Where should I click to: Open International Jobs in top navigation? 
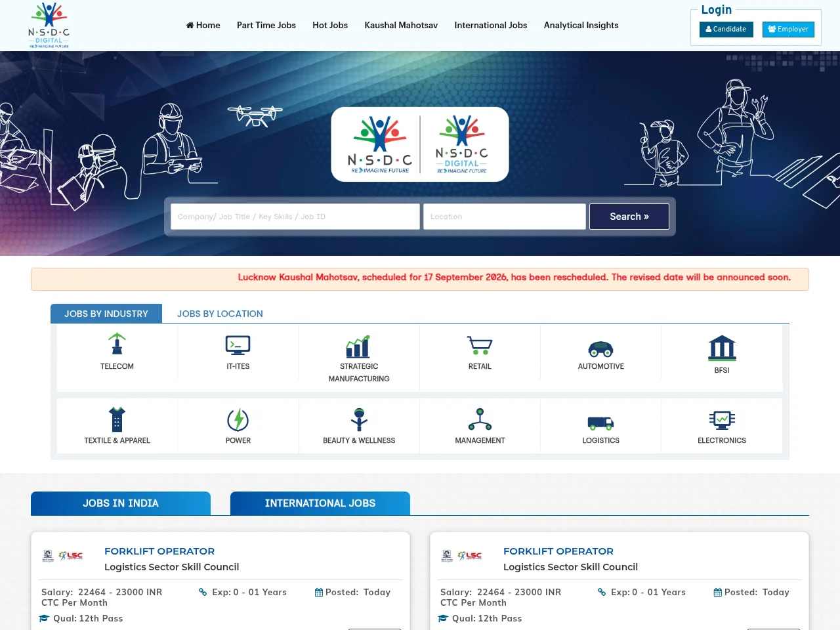[491, 25]
